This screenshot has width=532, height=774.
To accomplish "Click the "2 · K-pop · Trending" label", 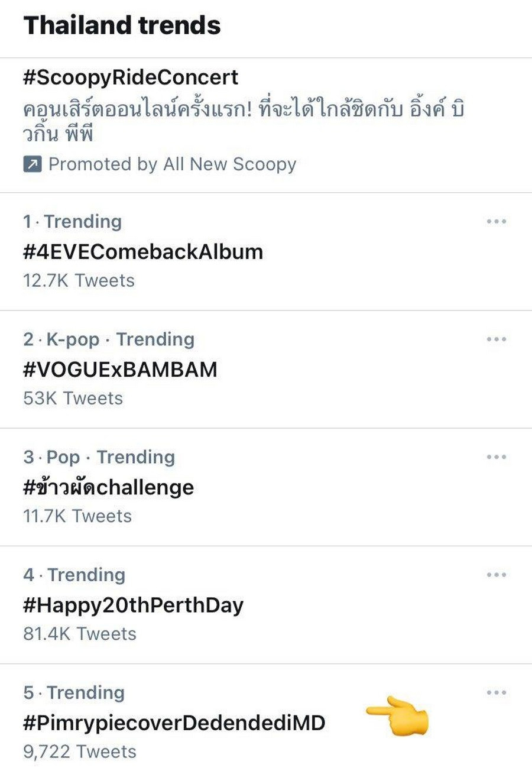I will [x=109, y=339].
